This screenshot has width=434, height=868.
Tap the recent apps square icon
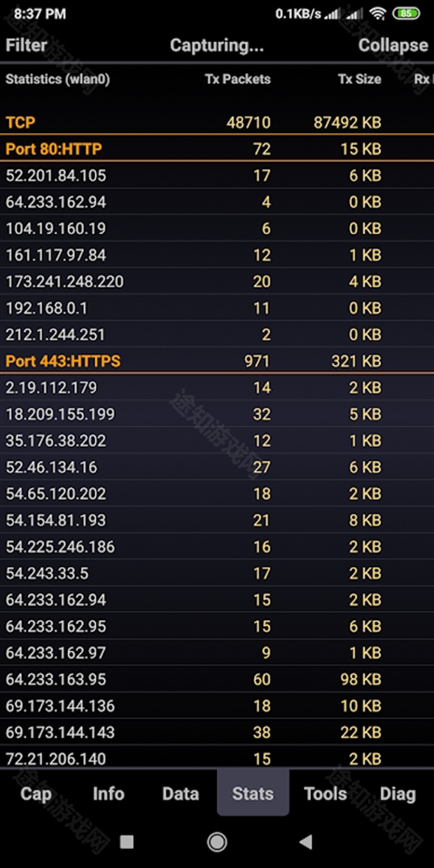[x=127, y=842]
